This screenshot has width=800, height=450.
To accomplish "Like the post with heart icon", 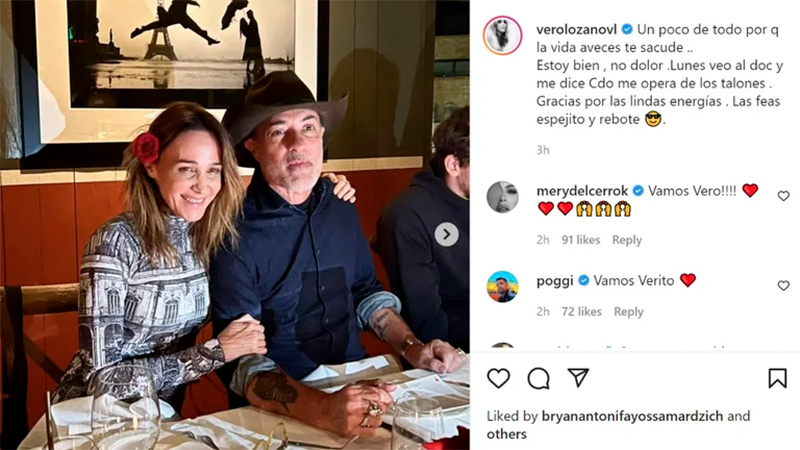I will [498, 378].
